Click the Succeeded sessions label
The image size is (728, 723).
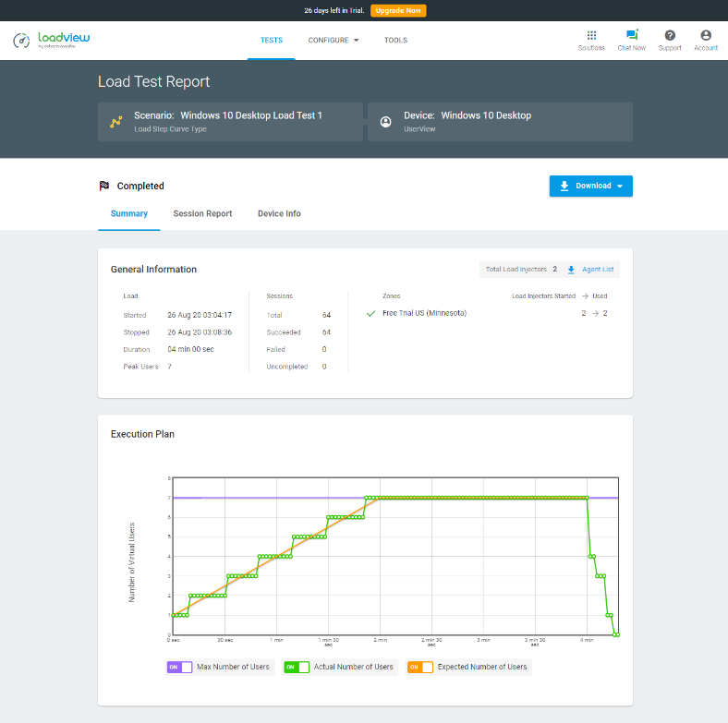[284, 332]
